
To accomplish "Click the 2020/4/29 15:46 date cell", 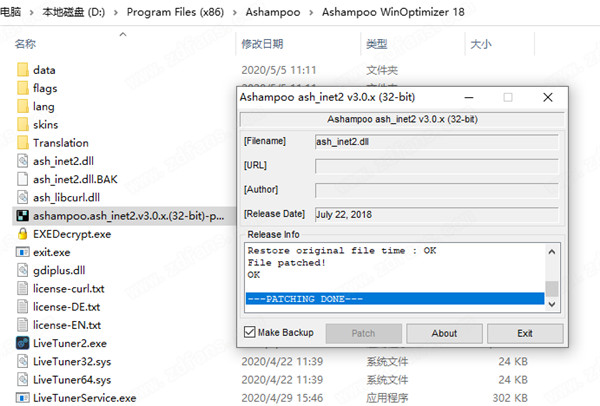I will click(282, 398).
